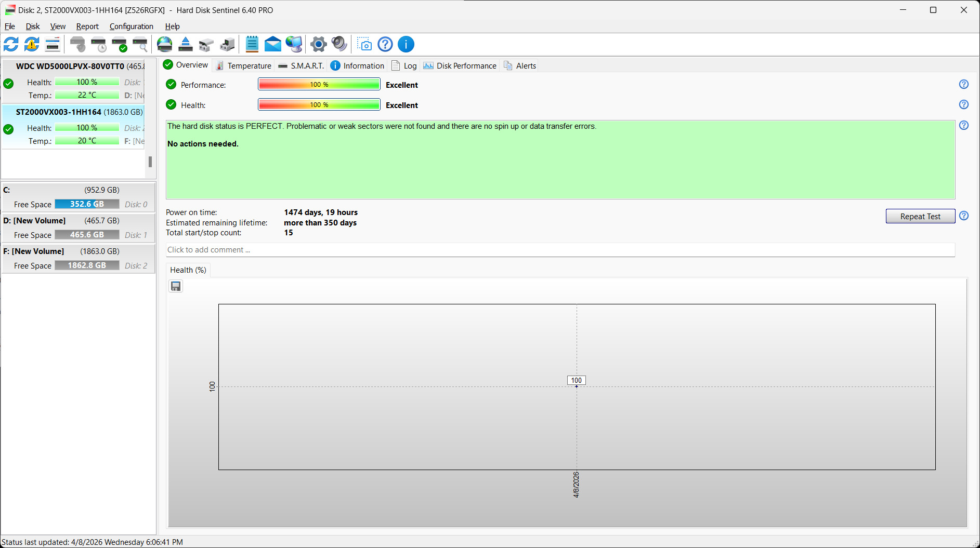Switch to the S.M.A.R.T. tab
This screenshot has width=980, height=548.
coord(301,66)
